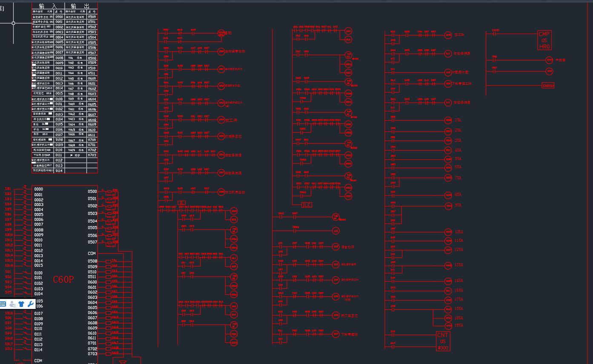Click the 0000 address cell in the I/O table

pyautogui.click(x=59, y=17)
